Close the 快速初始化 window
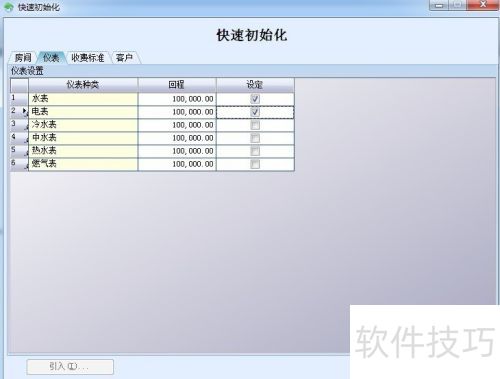Screen dimensions: 500x379 pyautogui.click(x=483, y=5)
